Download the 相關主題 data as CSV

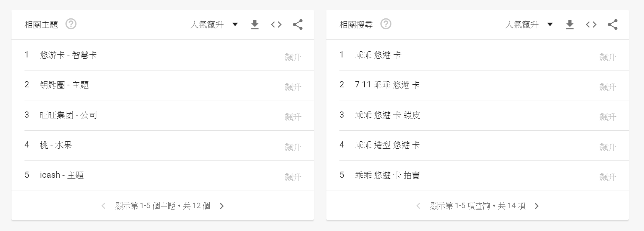pos(255,25)
